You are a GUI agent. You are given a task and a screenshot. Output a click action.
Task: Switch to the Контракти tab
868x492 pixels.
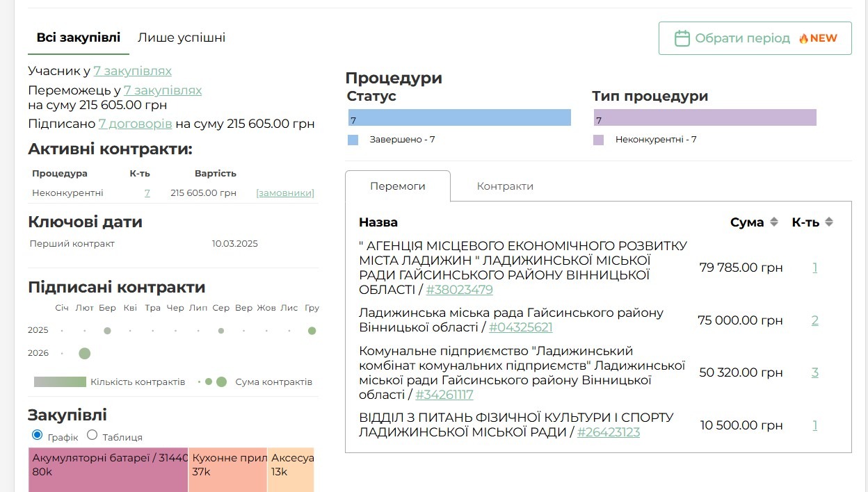click(505, 186)
